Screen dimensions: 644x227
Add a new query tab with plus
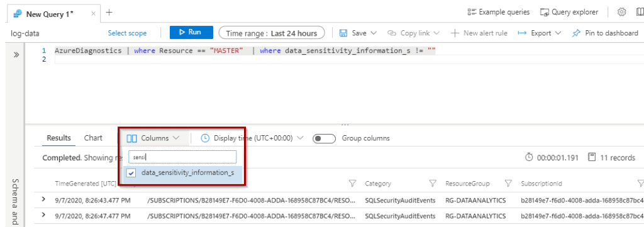pyautogui.click(x=109, y=13)
